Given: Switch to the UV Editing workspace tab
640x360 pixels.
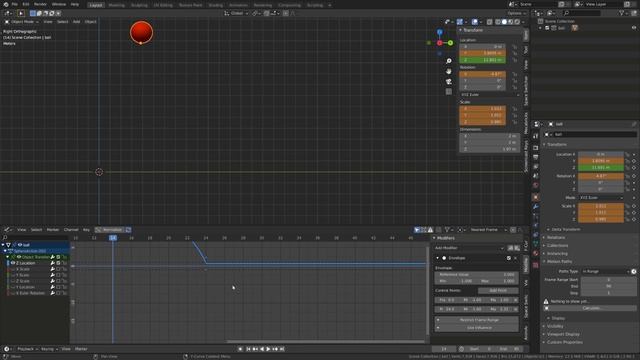Looking at the screenshot, I should [x=163, y=5].
